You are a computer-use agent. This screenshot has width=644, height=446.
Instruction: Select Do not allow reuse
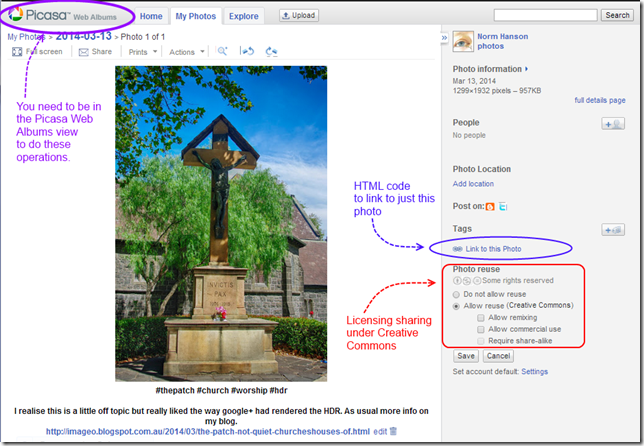456,294
